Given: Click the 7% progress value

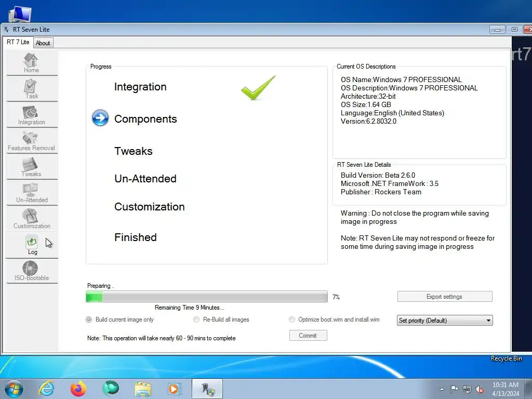Looking at the screenshot, I should 336,297.
